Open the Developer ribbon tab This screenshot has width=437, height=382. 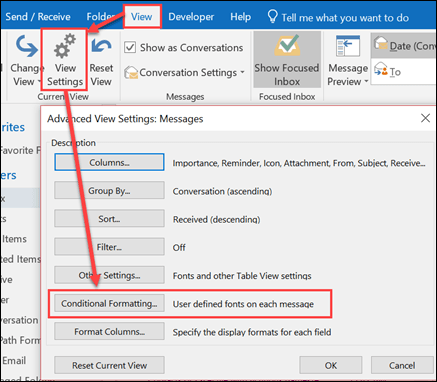click(191, 17)
